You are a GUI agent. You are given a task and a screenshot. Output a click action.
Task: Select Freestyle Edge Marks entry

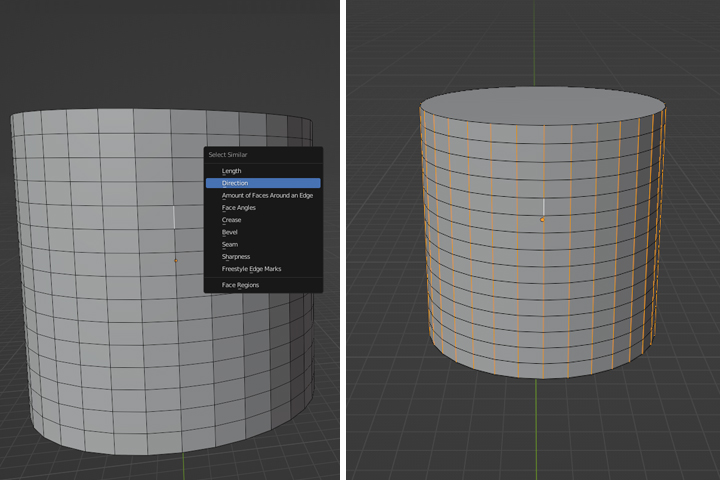pyautogui.click(x=263, y=269)
